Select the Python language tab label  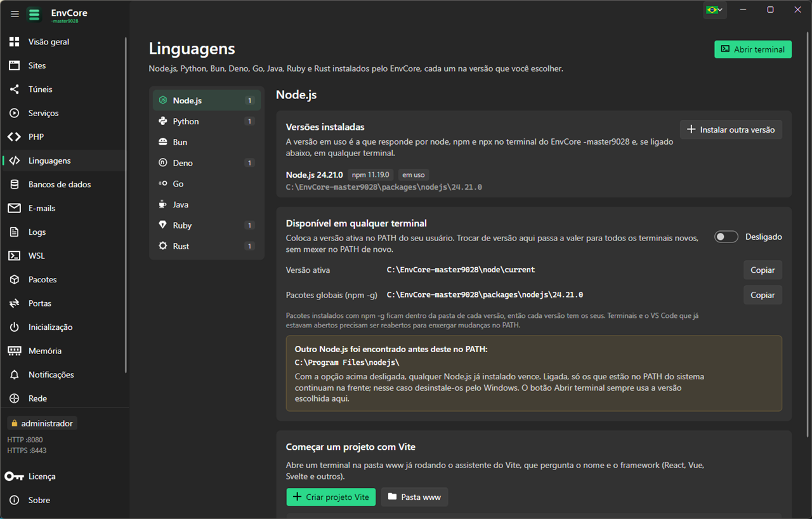186,121
